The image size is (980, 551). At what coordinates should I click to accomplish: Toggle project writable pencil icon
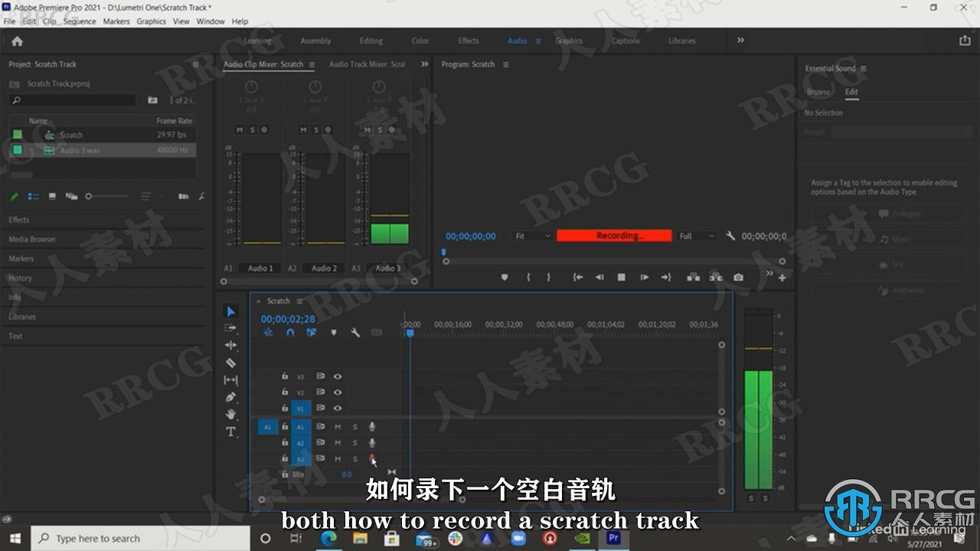(14, 197)
